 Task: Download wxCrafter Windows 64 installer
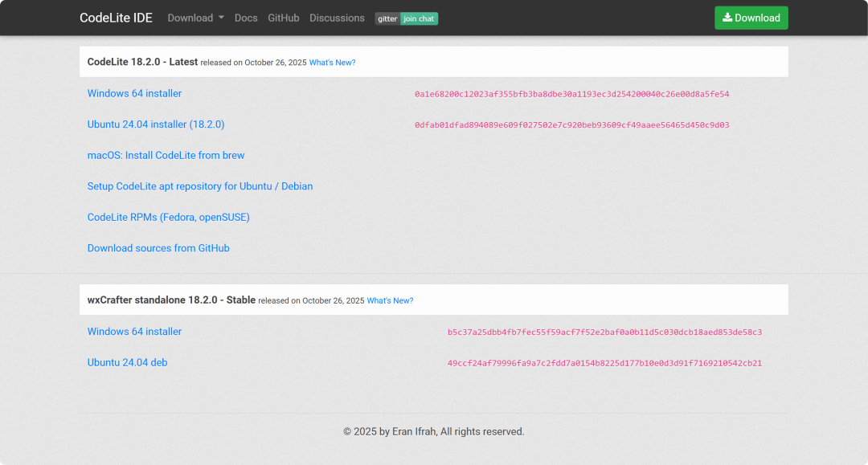point(134,332)
